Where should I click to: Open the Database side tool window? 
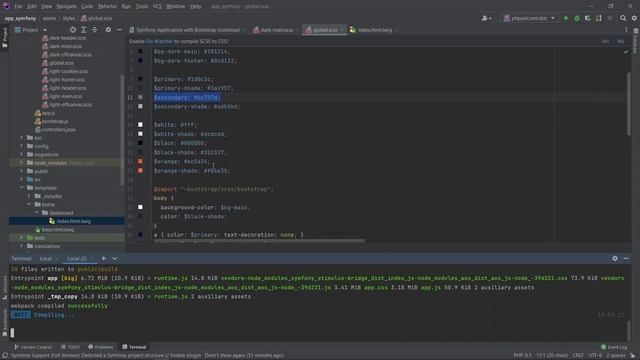coord(636,41)
